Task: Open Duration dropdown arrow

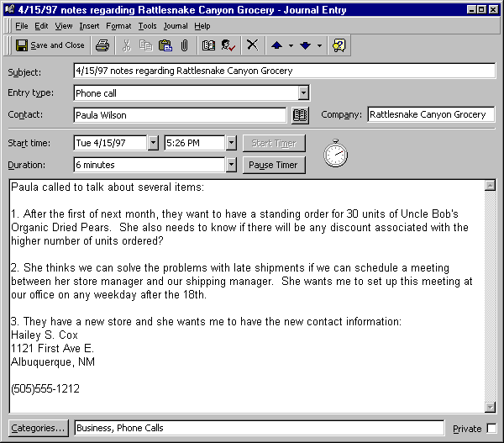Action: (x=231, y=165)
